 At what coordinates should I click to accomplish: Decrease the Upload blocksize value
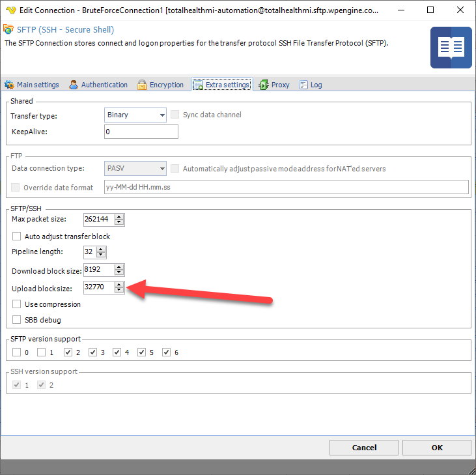(119, 290)
